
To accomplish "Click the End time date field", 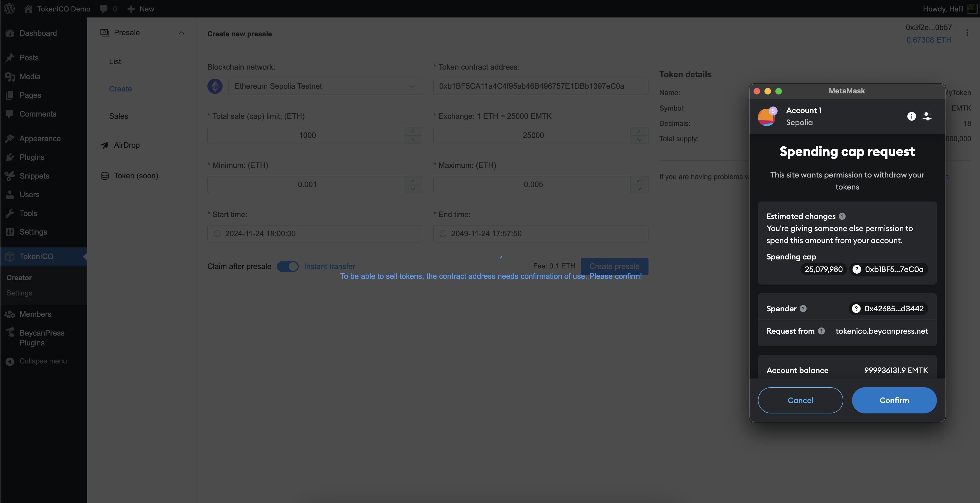I will click(x=540, y=233).
